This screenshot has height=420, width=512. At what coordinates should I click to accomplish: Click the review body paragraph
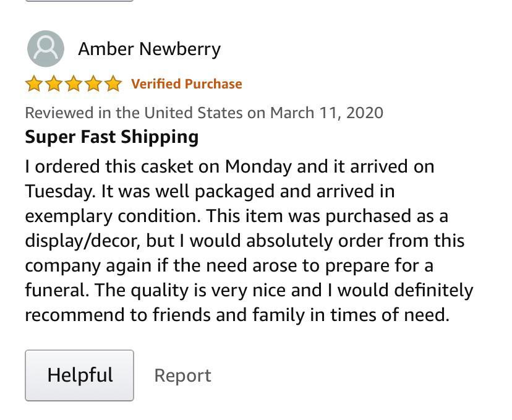pyautogui.click(x=247, y=240)
